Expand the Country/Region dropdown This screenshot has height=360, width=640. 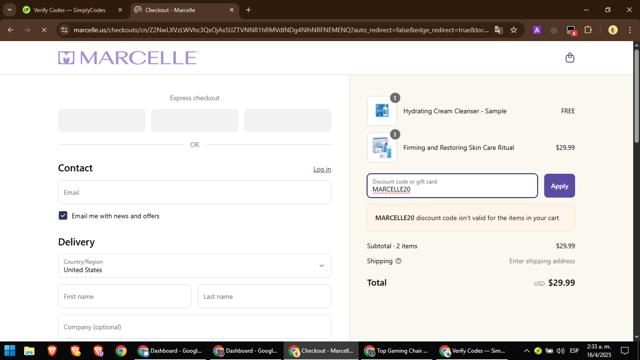click(x=195, y=266)
